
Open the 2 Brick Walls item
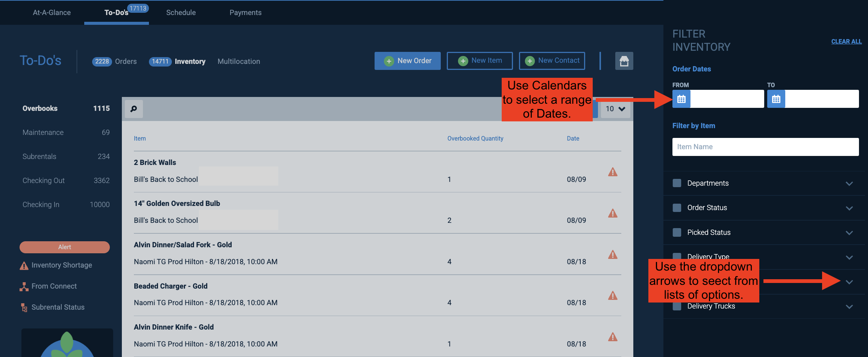point(155,163)
